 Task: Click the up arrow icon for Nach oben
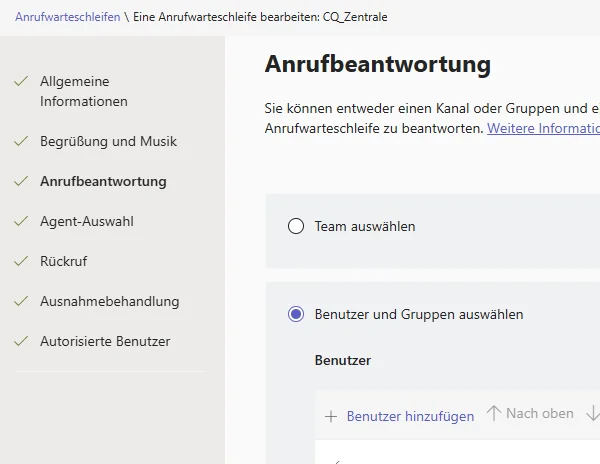[494, 413]
